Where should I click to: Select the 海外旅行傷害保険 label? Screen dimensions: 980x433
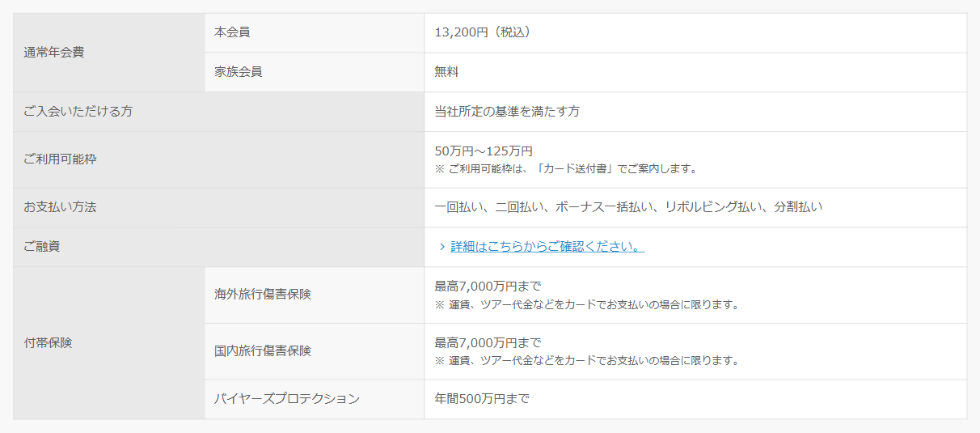point(263,295)
